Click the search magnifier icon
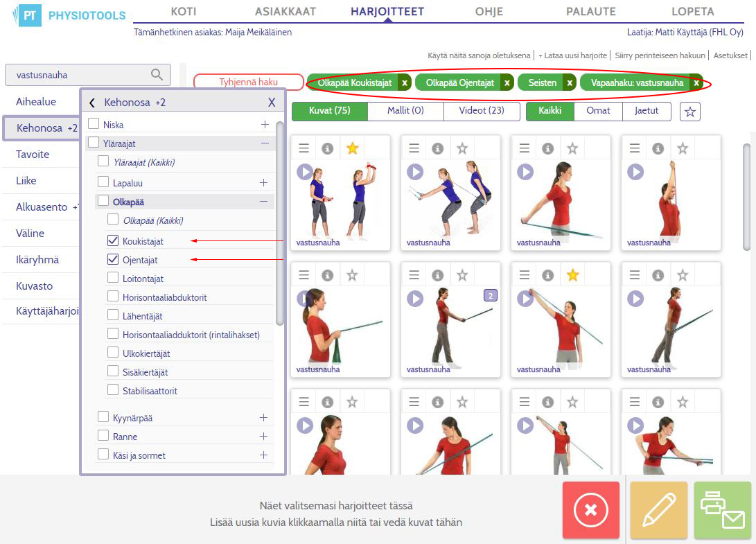756x544 pixels. [157, 74]
